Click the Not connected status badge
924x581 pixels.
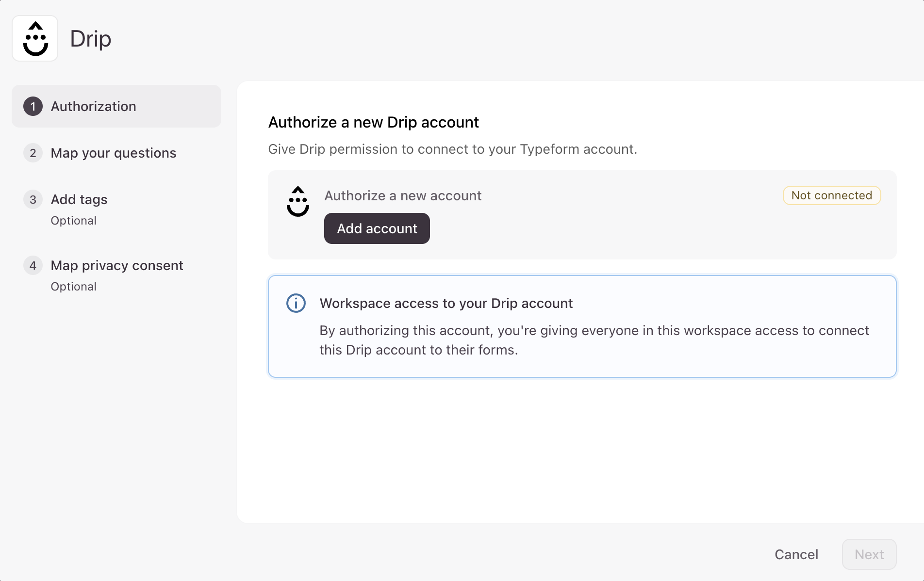[x=832, y=195]
